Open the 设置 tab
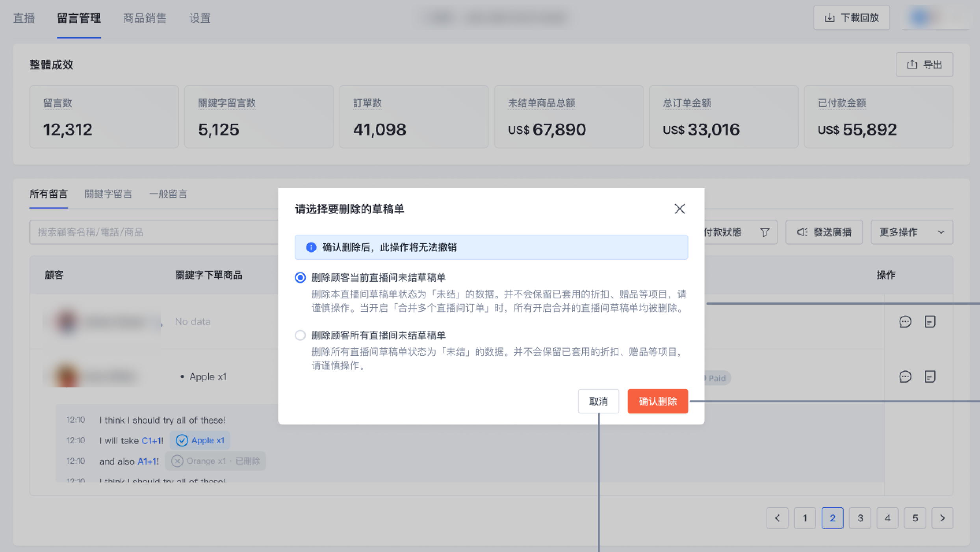The image size is (980, 552). pos(200,18)
